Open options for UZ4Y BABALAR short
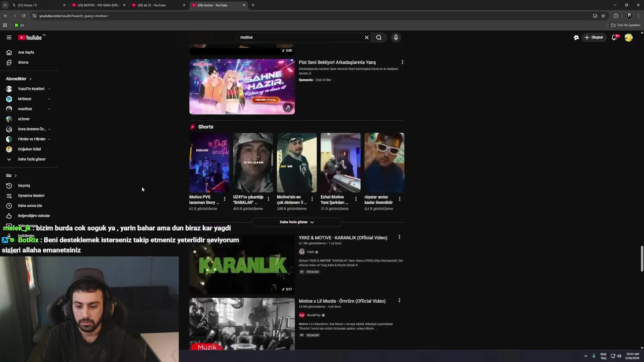This screenshot has height=362, width=644. pyautogui.click(x=268, y=199)
